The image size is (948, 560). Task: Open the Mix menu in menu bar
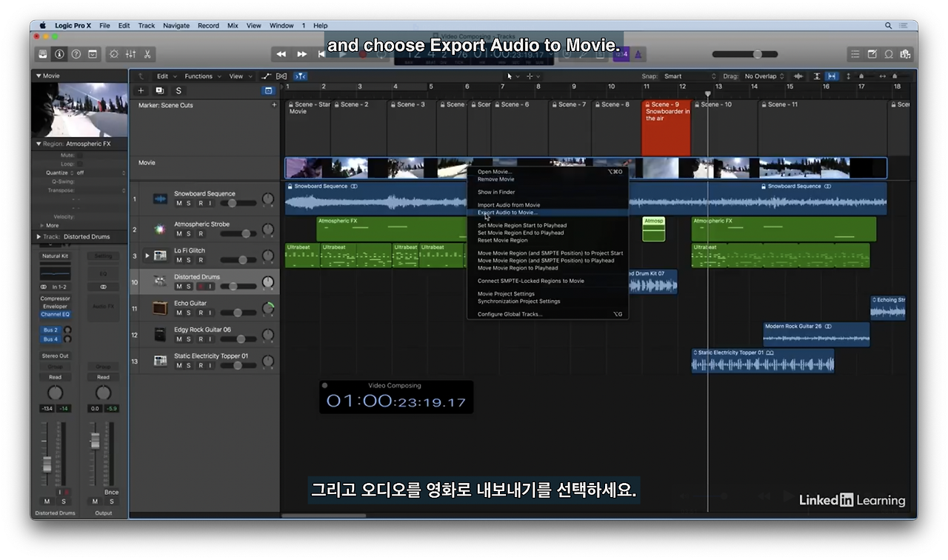(233, 25)
